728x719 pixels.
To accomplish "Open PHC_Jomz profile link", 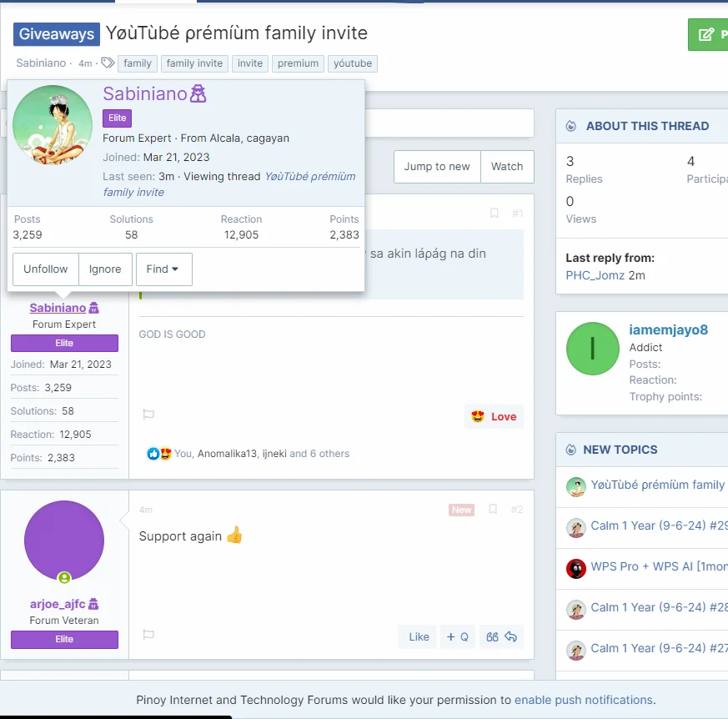I will 595,275.
